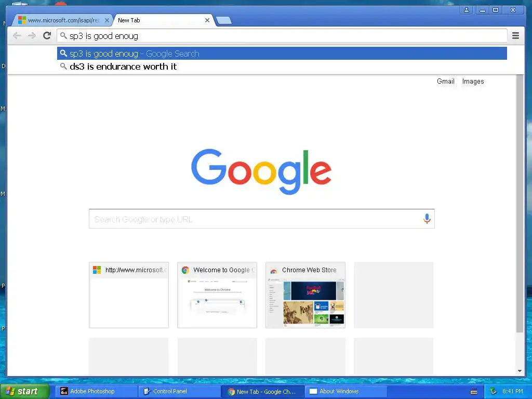Choose 'sp3 is good enoug - Google Search' suggestion
The image size is (532, 399).
coord(282,54)
